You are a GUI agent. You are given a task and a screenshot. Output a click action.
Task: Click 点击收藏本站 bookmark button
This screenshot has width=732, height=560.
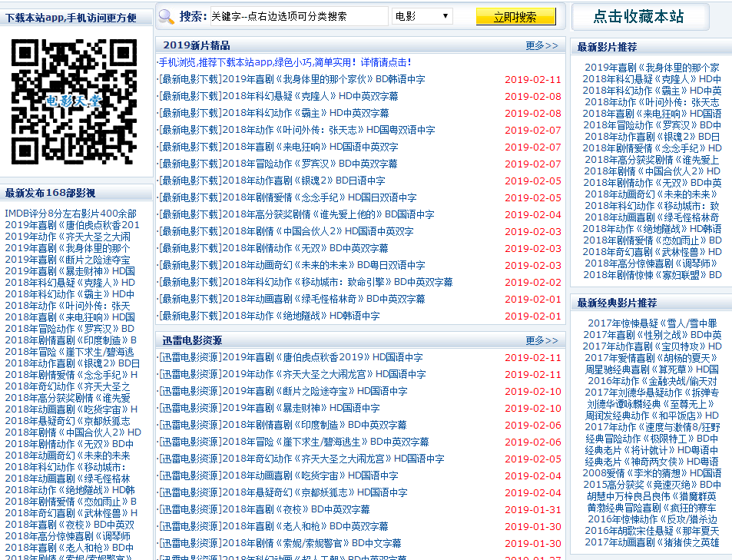(638, 17)
